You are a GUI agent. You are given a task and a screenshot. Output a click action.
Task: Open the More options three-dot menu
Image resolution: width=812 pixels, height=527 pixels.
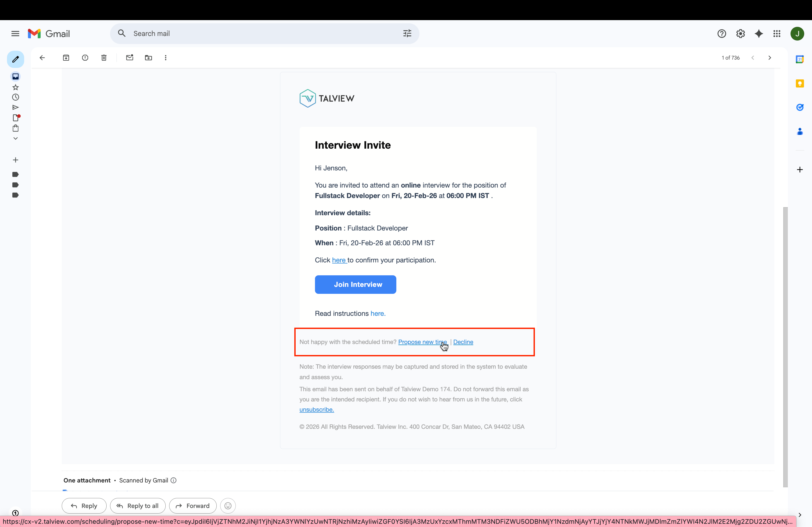(166, 58)
